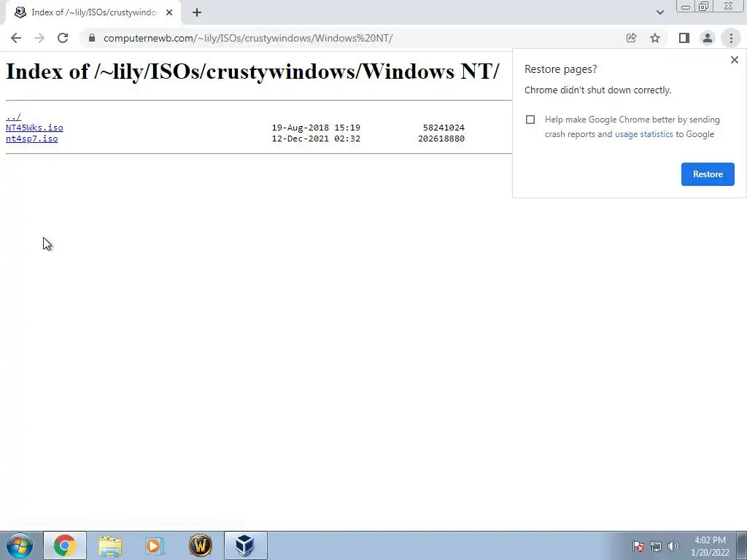Image resolution: width=747 pixels, height=560 pixels.
Task: Open the Chrome profile menu
Action: click(708, 38)
